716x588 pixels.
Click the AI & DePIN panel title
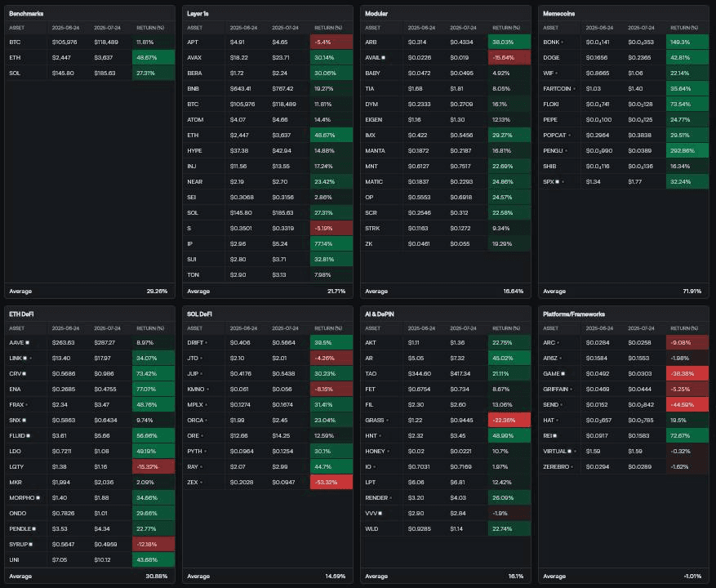click(x=380, y=314)
